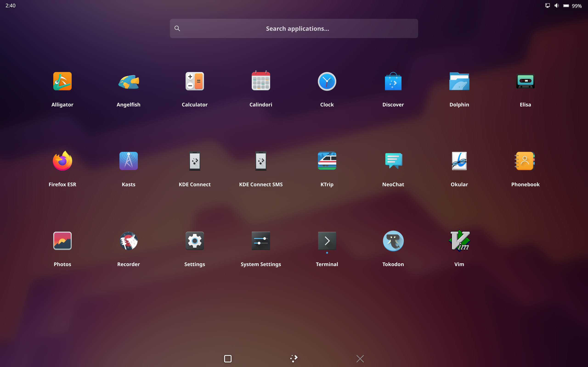Open Kasts podcast app
Image resolution: width=588 pixels, height=367 pixels.
[129, 161]
